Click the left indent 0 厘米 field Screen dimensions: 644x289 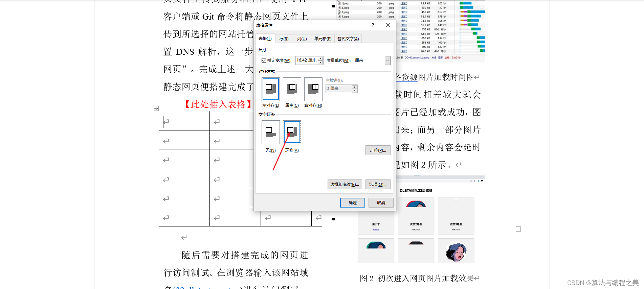[x=339, y=89]
